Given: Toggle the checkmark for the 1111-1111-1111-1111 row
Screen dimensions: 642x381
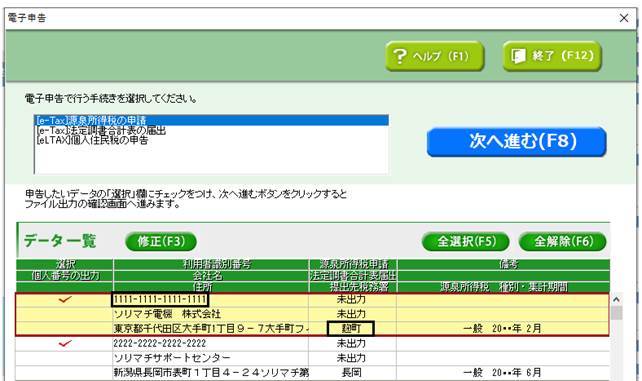Looking at the screenshot, I should [65, 300].
